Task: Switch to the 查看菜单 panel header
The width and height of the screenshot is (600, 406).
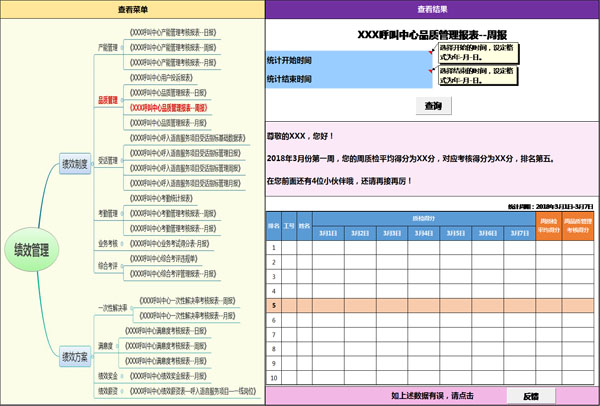Action: [x=132, y=8]
